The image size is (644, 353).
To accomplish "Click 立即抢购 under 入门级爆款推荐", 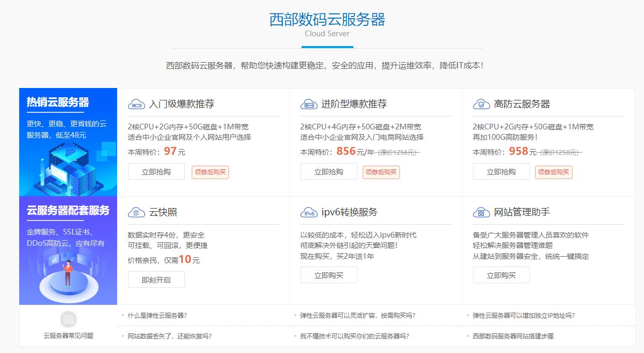I will tap(156, 172).
